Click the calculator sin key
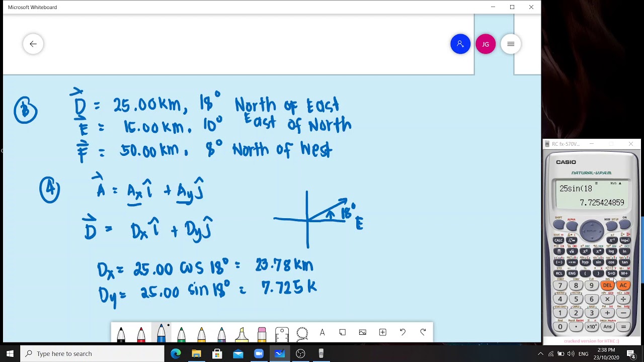The width and height of the screenshot is (644, 362). [x=598, y=262]
